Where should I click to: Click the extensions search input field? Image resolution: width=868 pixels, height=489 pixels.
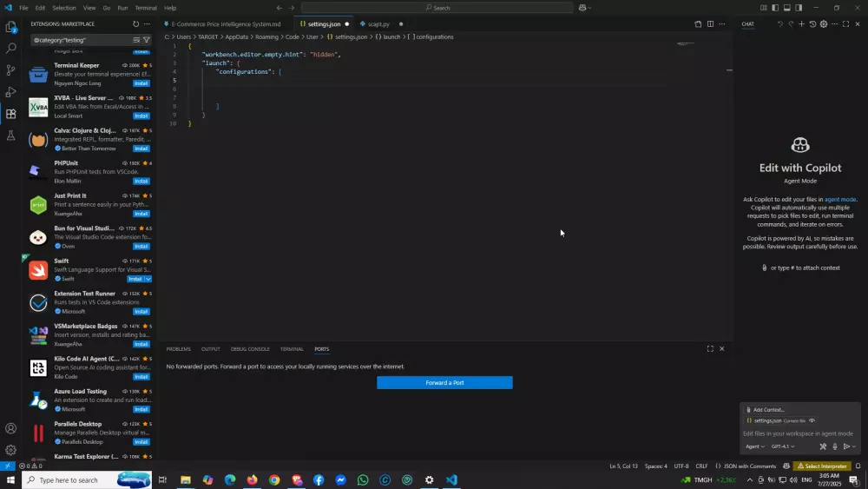pyautogui.click(x=80, y=40)
